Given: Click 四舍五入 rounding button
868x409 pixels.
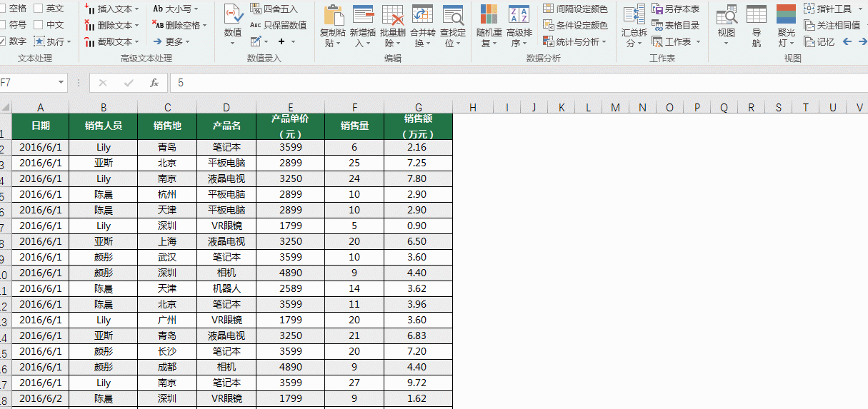Looking at the screenshot, I should [x=274, y=9].
